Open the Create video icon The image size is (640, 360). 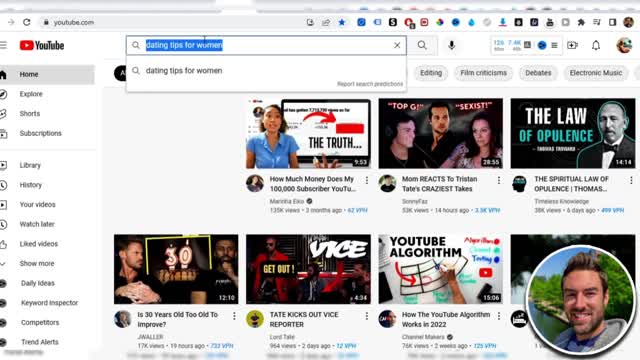572,45
